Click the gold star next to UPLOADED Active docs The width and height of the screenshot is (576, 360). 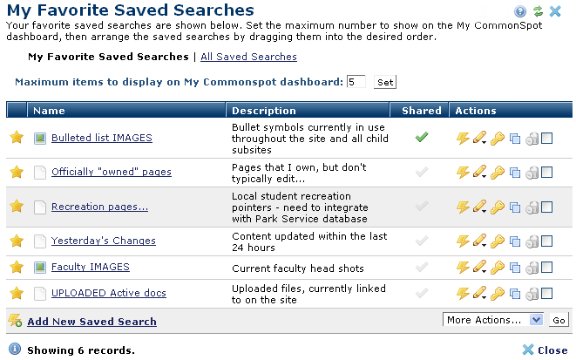(x=17, y=293)
